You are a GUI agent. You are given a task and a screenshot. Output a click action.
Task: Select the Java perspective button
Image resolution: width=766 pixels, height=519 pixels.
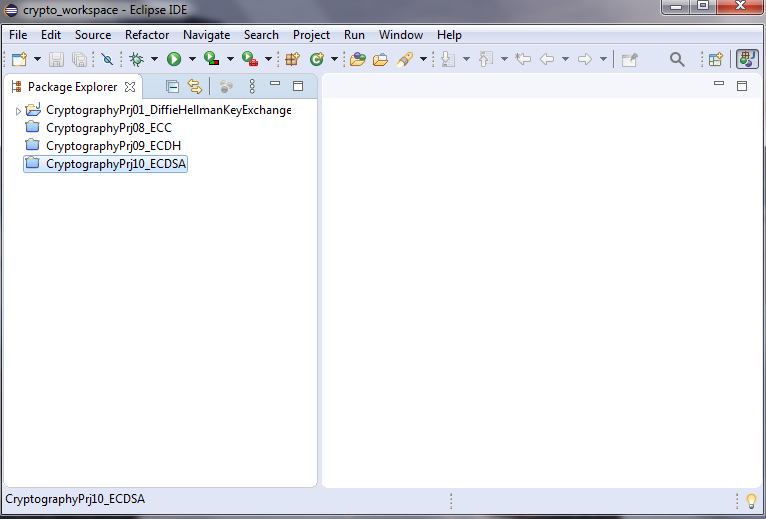[x=747, y=59]
